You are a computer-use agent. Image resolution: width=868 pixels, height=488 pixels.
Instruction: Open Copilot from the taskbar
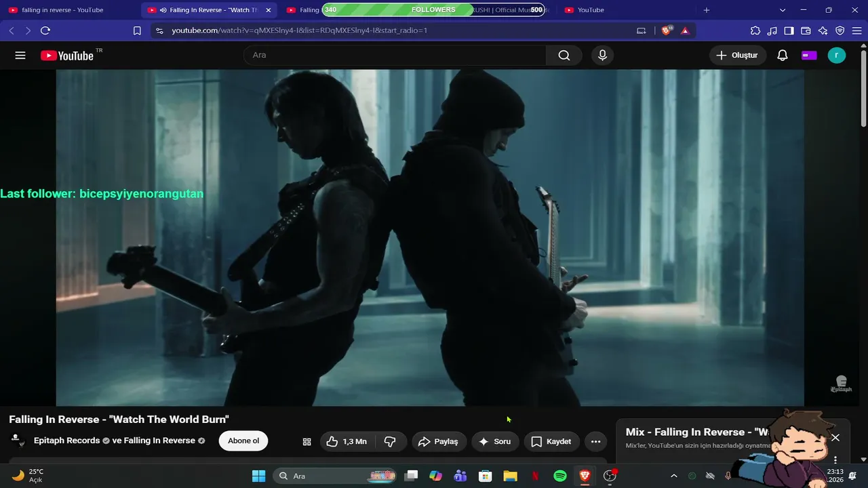435,476
